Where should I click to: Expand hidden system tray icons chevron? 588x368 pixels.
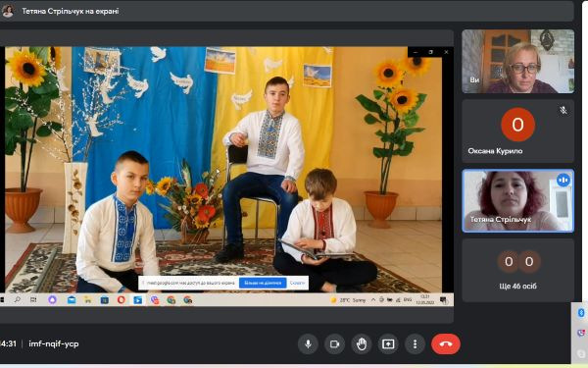pos(373,299)
